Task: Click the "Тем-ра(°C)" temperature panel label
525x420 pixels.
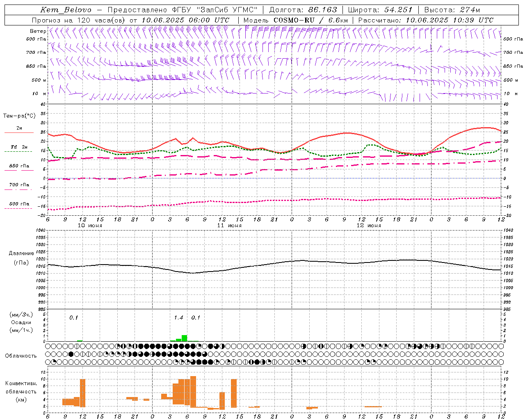Action: point(19,116)
